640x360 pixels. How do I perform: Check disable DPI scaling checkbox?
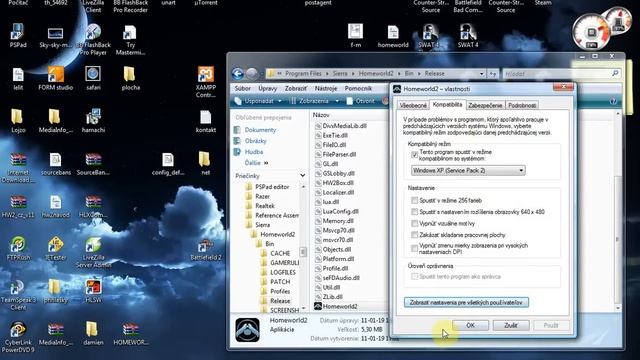click(x=415, y=248)
